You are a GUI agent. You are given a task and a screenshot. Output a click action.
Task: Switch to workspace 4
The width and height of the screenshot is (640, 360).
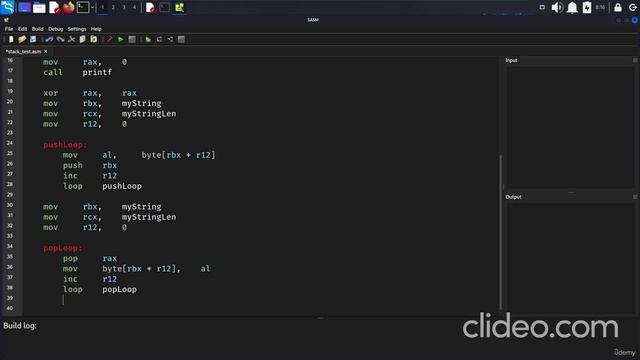point(134,7)
